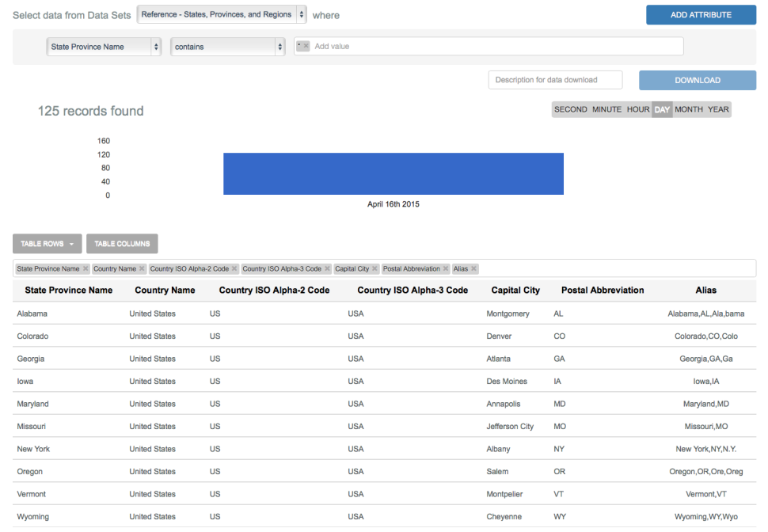Focus the description for data download field
768x532 pixels.
click(x=555, y=80)
